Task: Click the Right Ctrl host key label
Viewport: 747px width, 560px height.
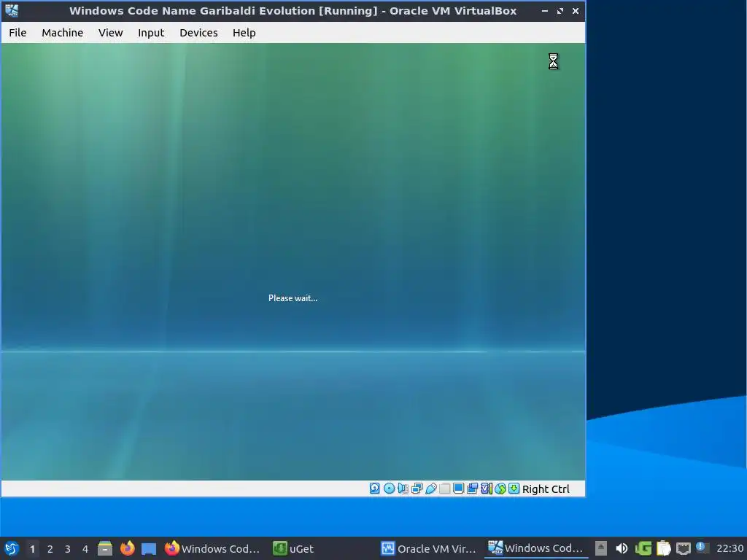Action: pos(546,489)
